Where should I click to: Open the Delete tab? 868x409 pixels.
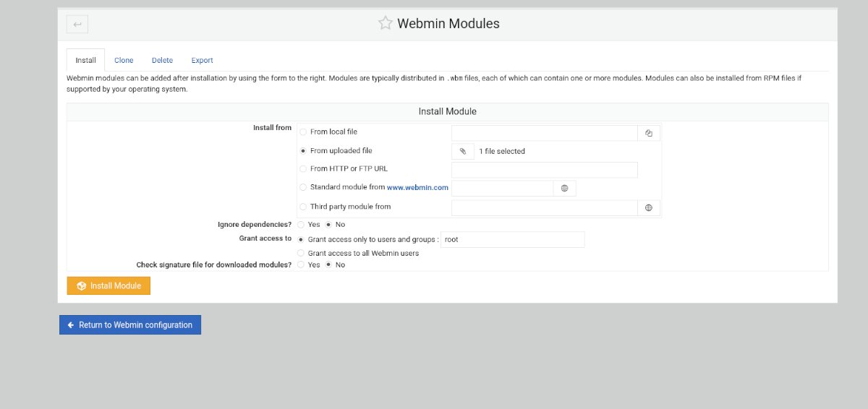162,60
